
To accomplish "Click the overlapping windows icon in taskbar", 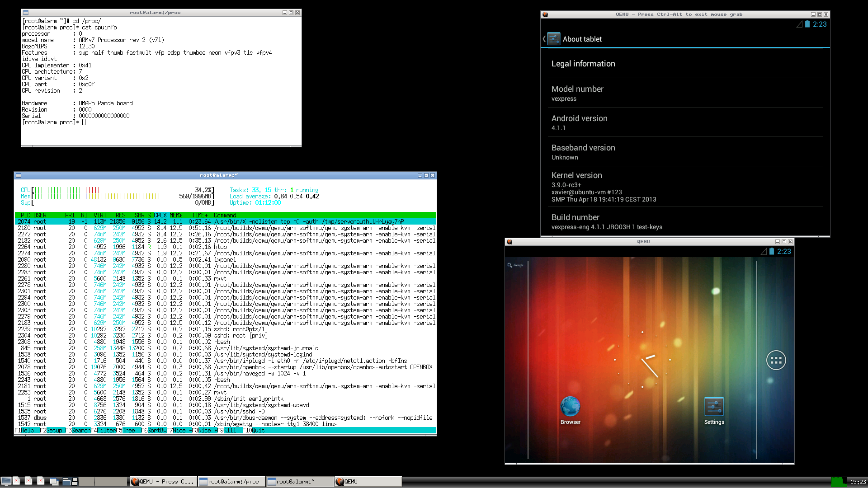I will pos(54,482).
